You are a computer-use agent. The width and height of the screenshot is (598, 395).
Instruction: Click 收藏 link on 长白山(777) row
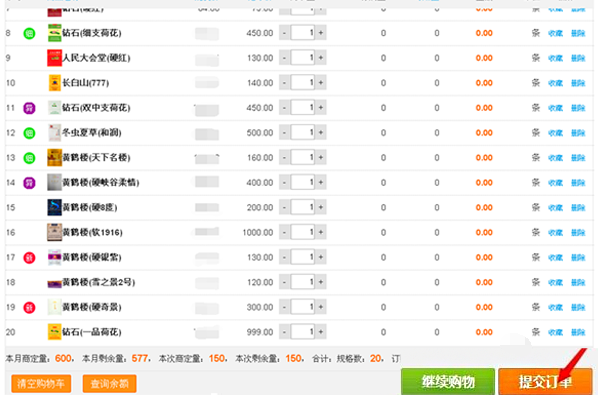click(555, 83)
